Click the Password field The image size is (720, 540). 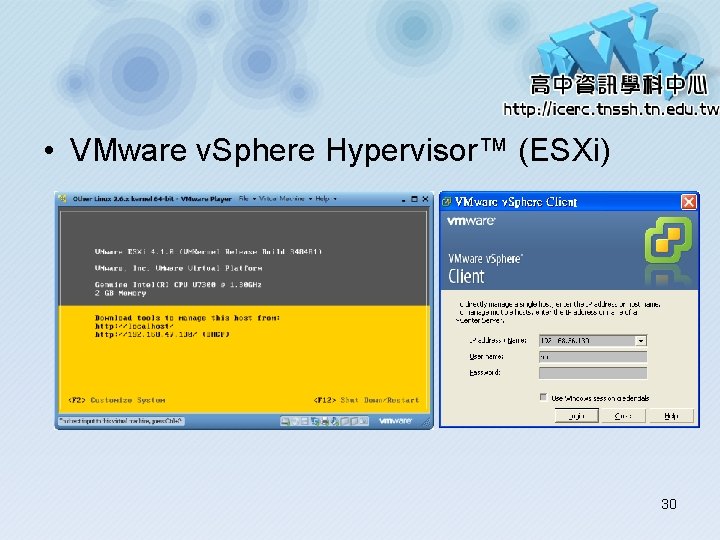[593, 373]
